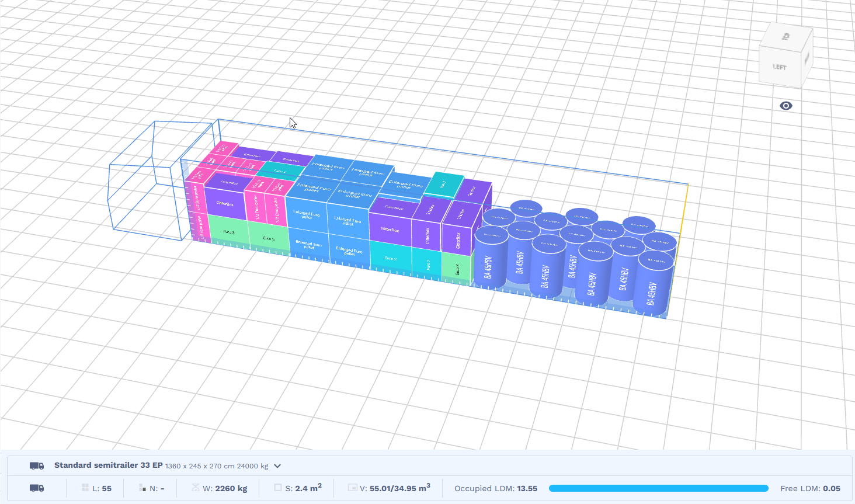This screenshot has width=855, height=504.
Task: Click truck icon in the statistics row
Action: pos(37,488)
